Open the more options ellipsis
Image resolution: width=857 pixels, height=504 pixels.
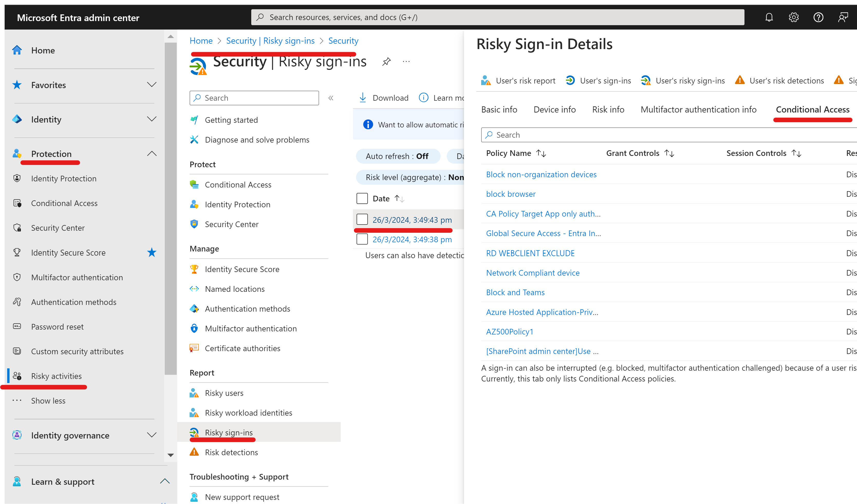(x=406, y=62)
